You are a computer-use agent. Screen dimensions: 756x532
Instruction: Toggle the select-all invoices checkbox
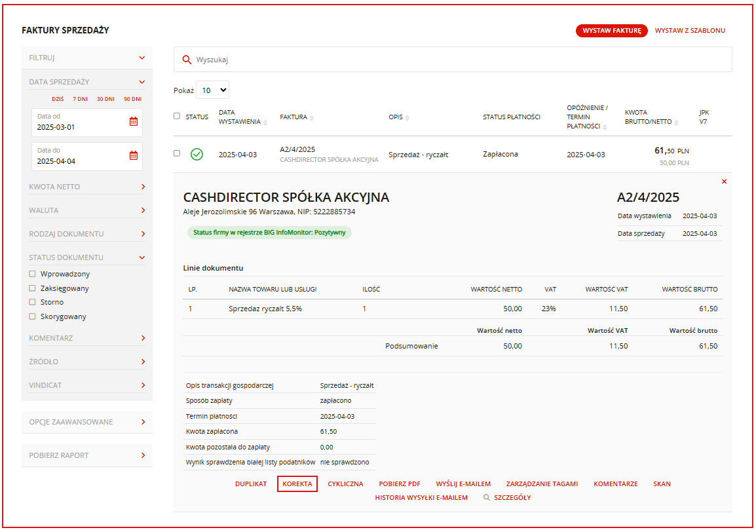(177, 116)
